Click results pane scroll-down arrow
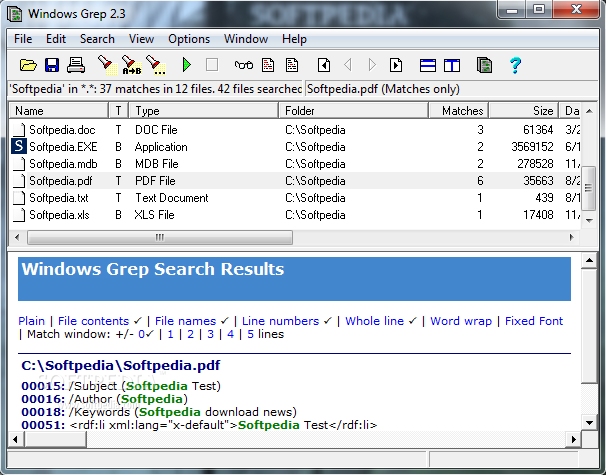 pos(589,422)
